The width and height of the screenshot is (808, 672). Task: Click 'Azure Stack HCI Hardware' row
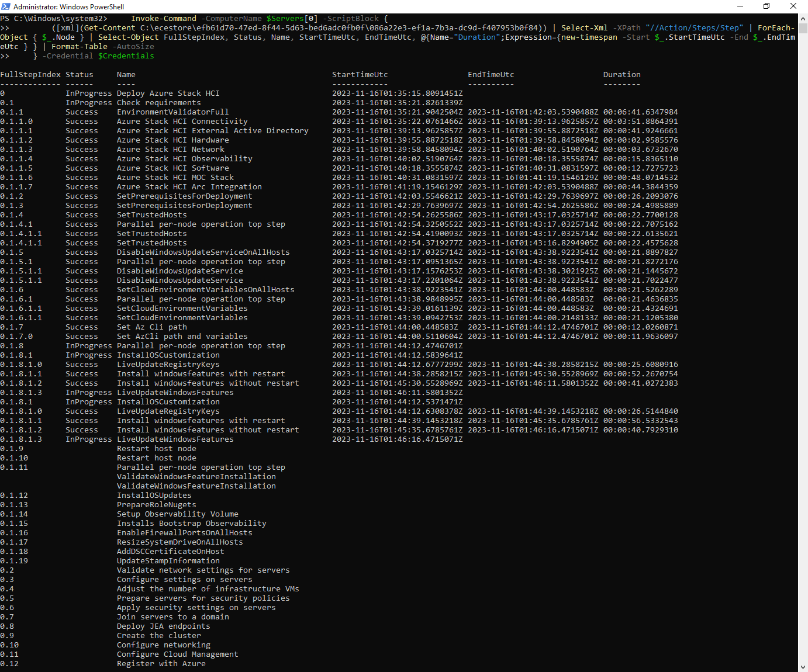[173, 140]
